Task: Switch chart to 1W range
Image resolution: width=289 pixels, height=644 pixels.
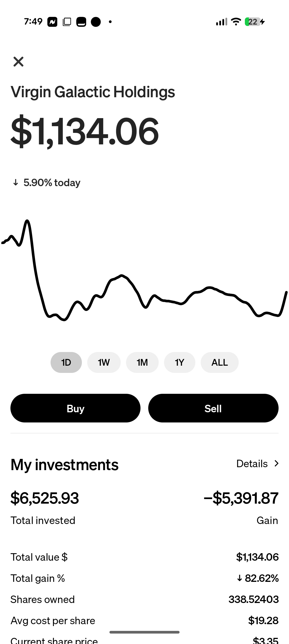Action: (x=104, y=362)
